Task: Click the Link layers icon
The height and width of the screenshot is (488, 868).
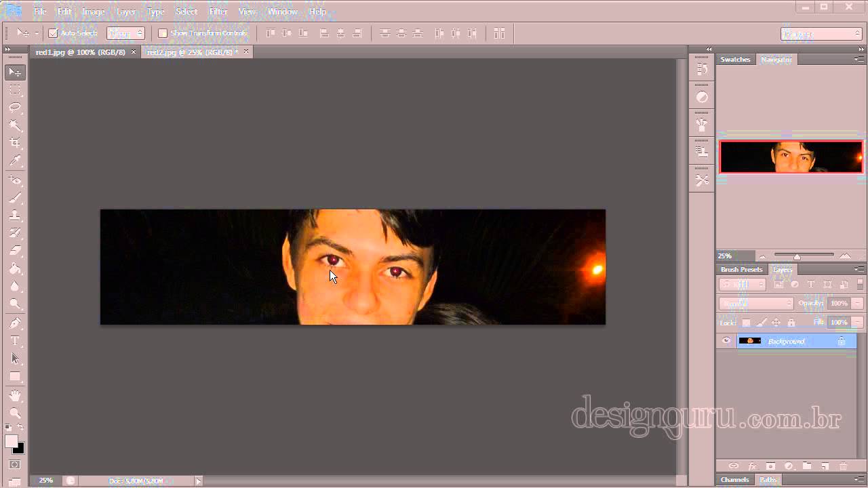Action: [x=733, y=466]
